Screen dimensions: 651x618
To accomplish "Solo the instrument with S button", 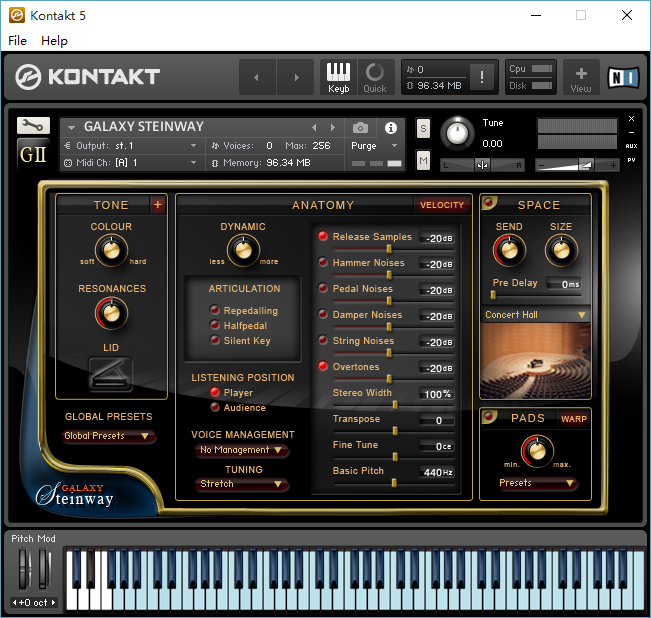I will [423, 129].
